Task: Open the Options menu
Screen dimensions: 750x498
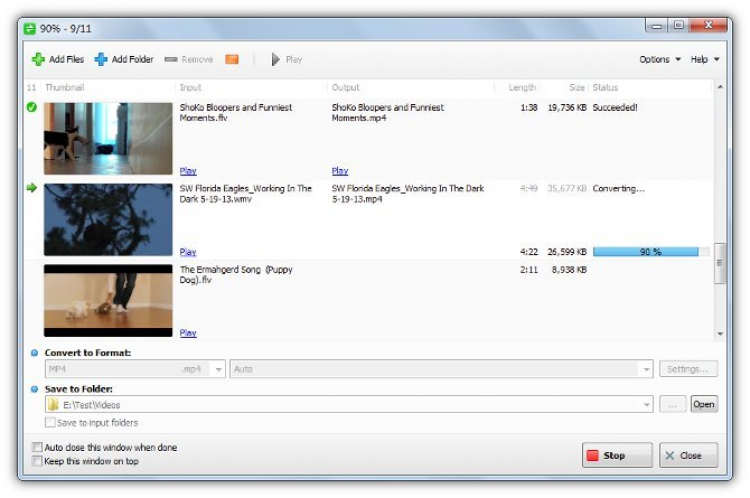Action: [660, 59]
